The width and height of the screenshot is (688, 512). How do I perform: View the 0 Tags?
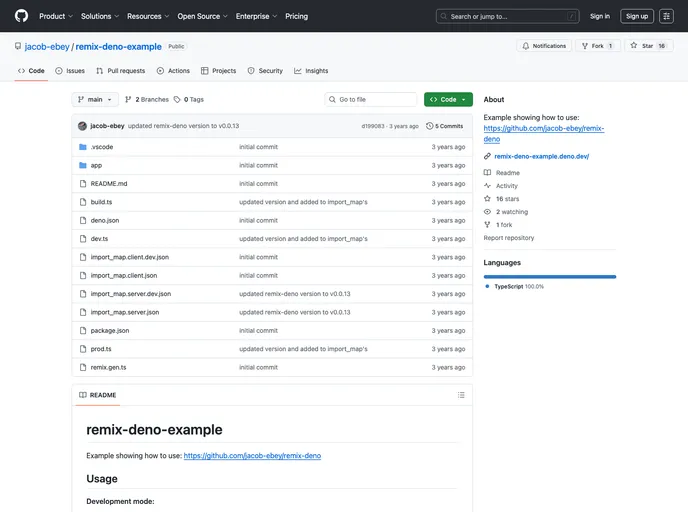pyautogui.click(x=189, y=100)
